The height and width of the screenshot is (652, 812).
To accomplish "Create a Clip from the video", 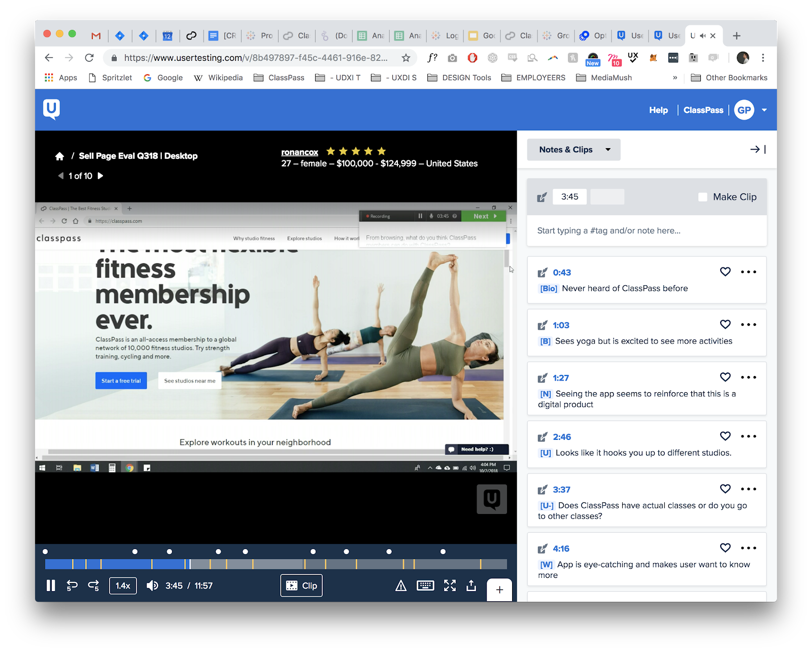I will (301, 586).
